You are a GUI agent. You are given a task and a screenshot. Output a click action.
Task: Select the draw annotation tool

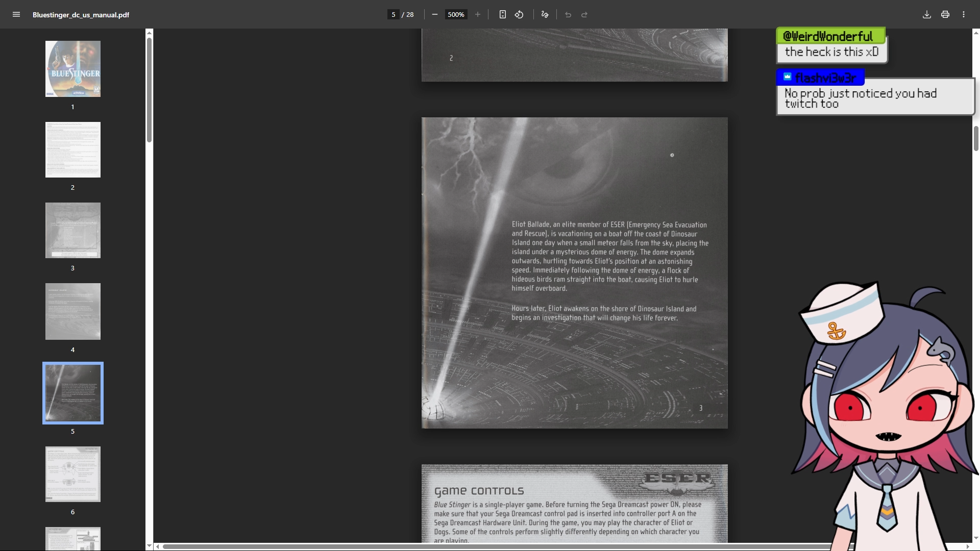coord(545,15)
